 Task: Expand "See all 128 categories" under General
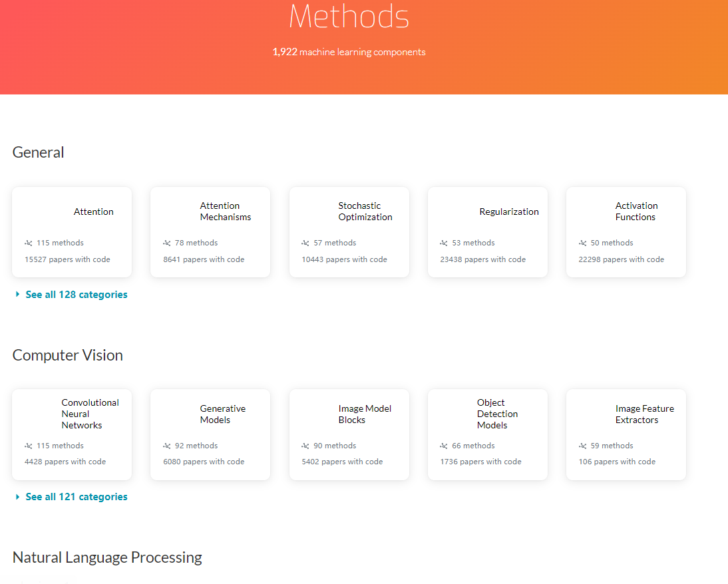(77, 294)
